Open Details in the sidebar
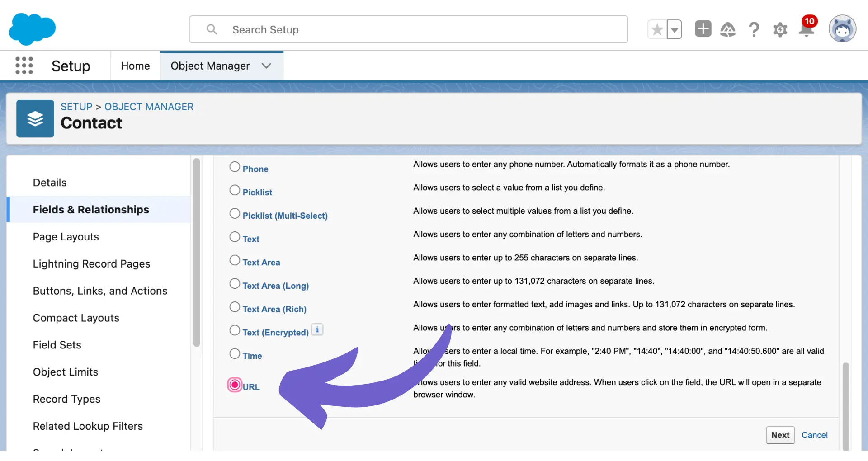Viewport: 868px width, 461px height. click(x=50, y=183)
